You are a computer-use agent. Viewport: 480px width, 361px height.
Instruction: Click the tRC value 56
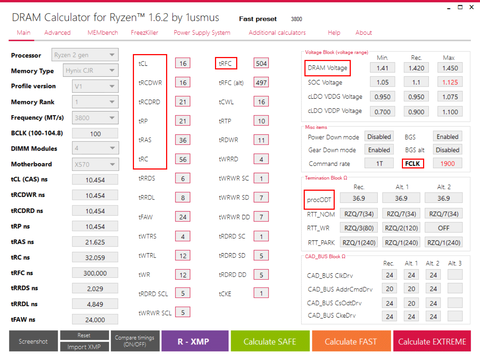coord(183,159)
